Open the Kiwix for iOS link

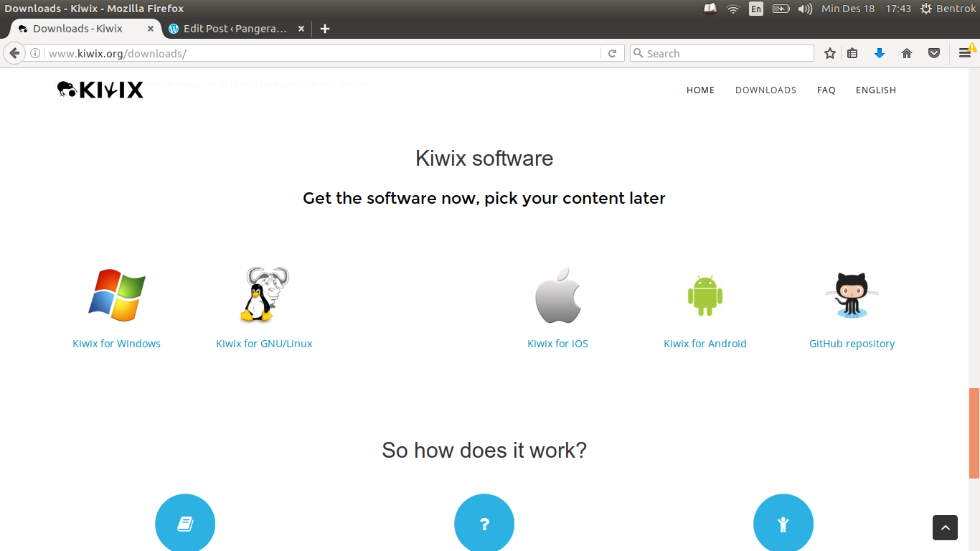[x=557, y=344]
